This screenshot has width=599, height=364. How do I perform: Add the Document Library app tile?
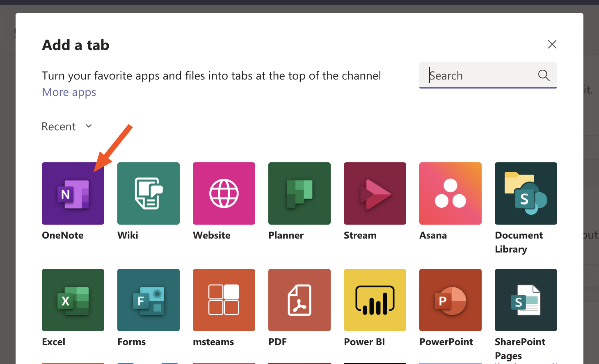tap(526, 193)
